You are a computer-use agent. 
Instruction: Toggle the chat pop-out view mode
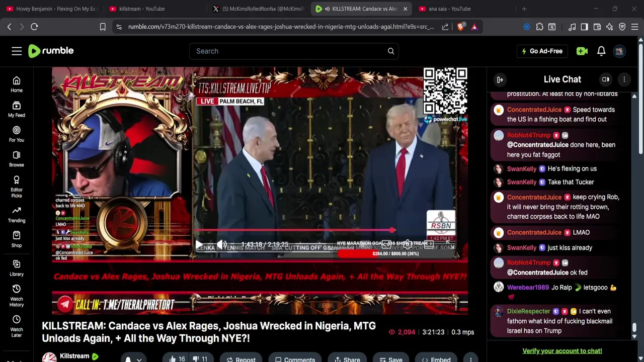tap(606, 79)
